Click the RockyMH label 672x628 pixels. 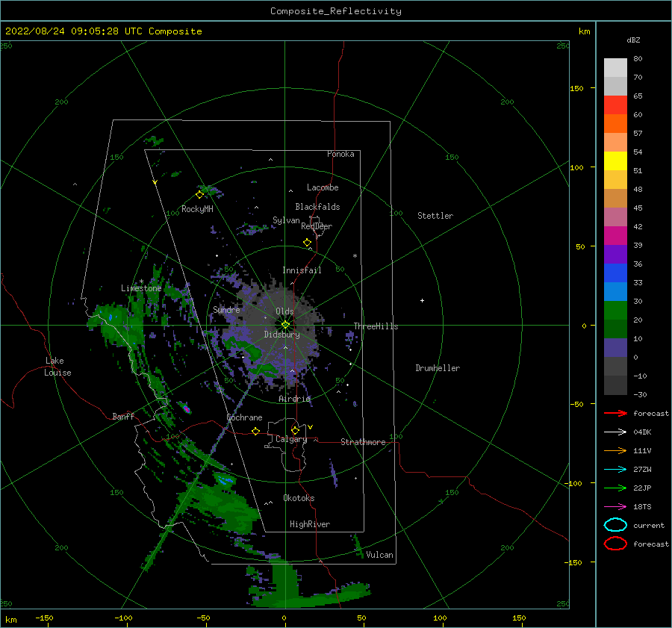(x=197, y=209)
